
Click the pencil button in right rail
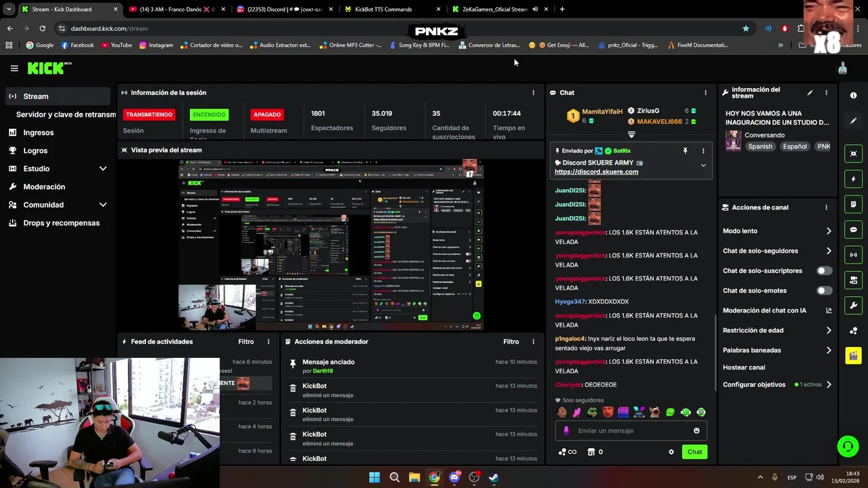(x=853, y=121)
